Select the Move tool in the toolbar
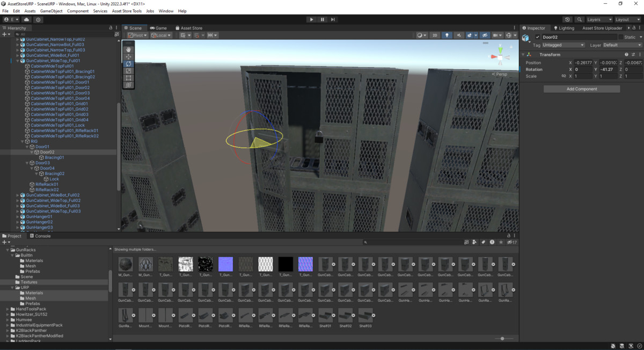This screenshot has width=644, height=350. click(128, 57)
